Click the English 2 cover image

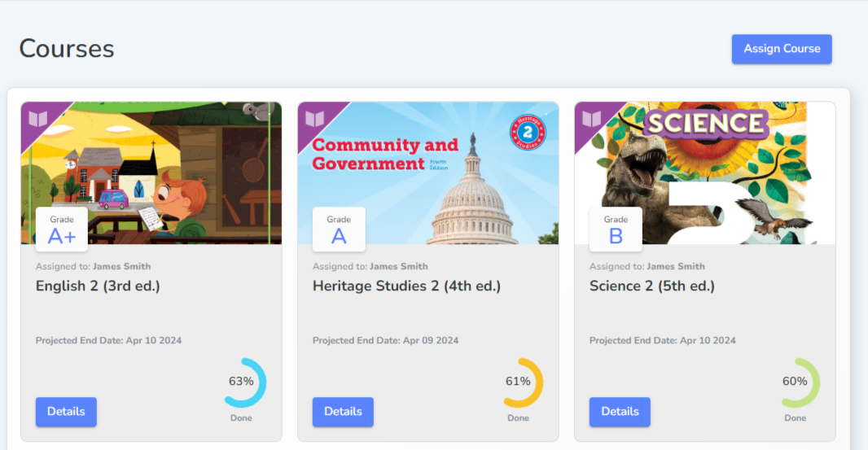coord(151,173)
